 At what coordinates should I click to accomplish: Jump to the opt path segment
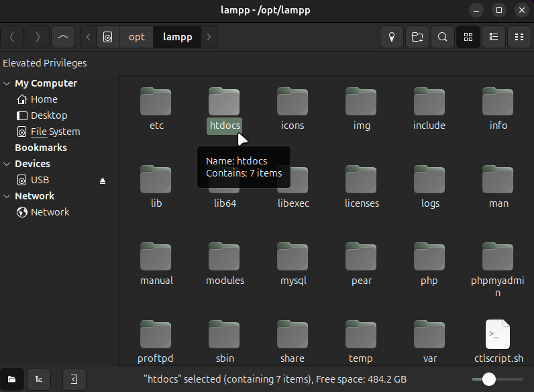(137, 37)
